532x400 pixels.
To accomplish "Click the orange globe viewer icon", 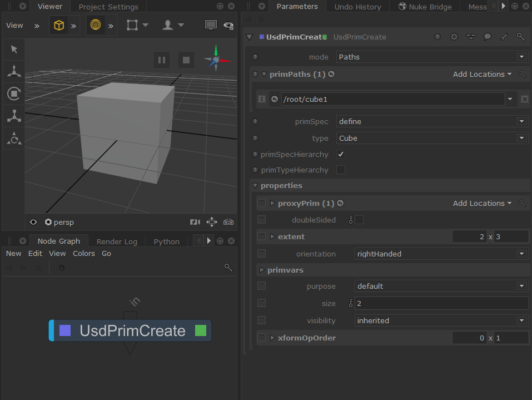I will [95, 26].
